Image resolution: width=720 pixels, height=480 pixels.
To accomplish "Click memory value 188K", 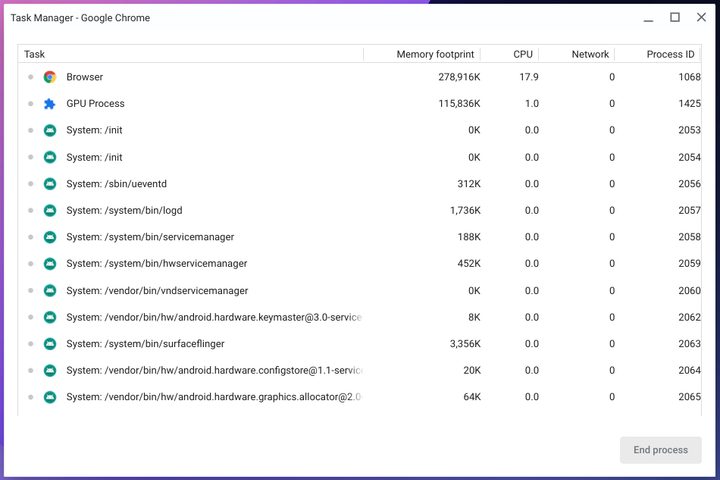I will coord(469,237).
